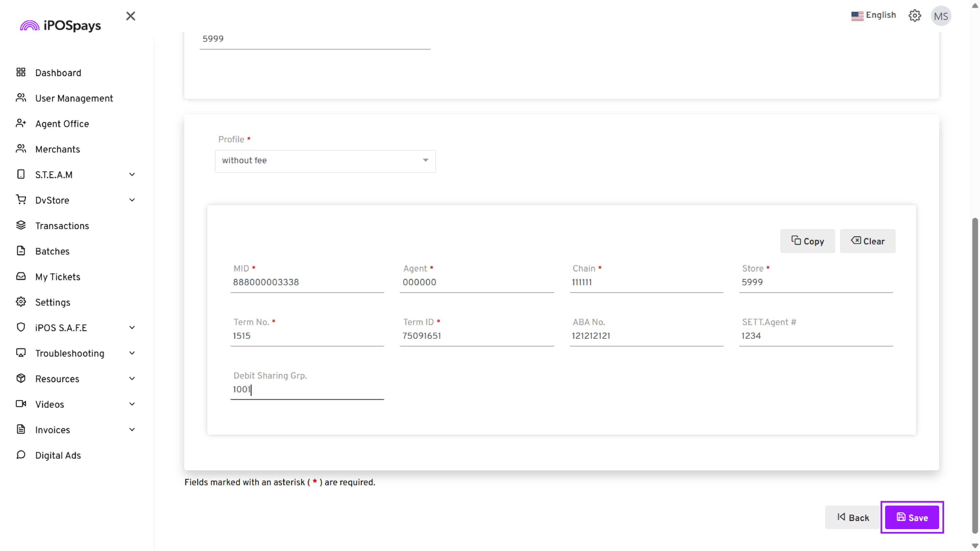This screenshot has width=980, height=551.
Task: Switch language from English selector
Action: pos(874,15)
